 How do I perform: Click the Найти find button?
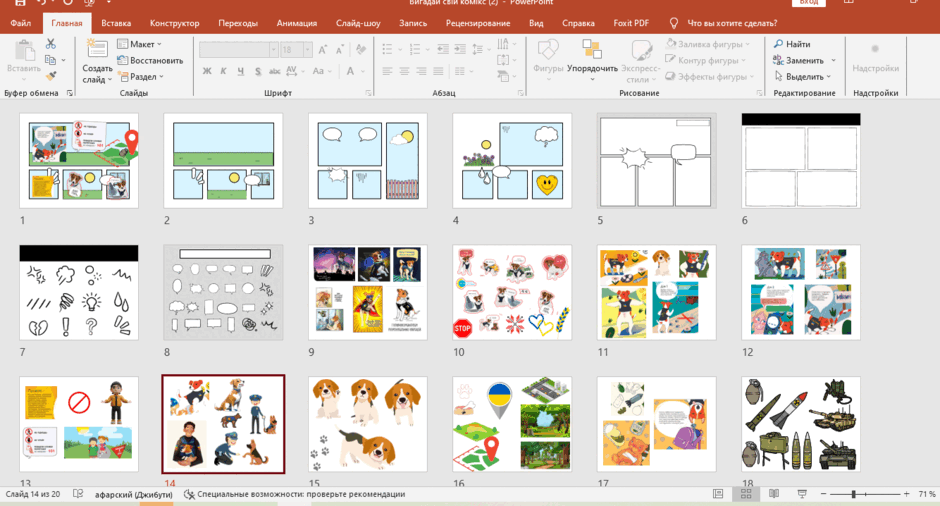(792, 44)
